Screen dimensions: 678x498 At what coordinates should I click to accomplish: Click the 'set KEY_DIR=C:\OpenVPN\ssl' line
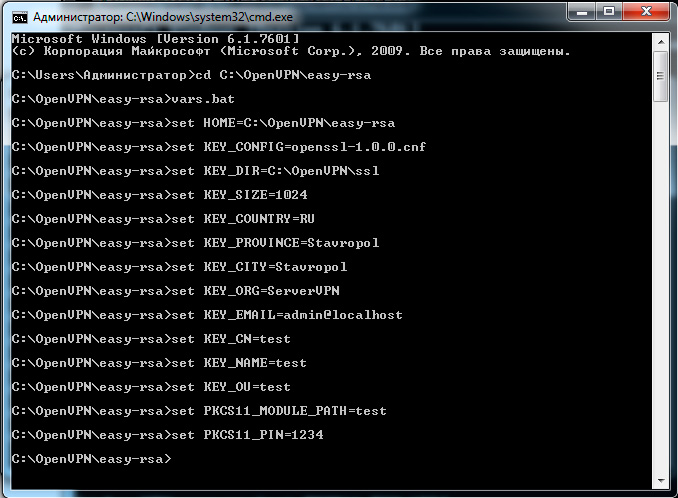pyautogui.click(x=195, y=171)
